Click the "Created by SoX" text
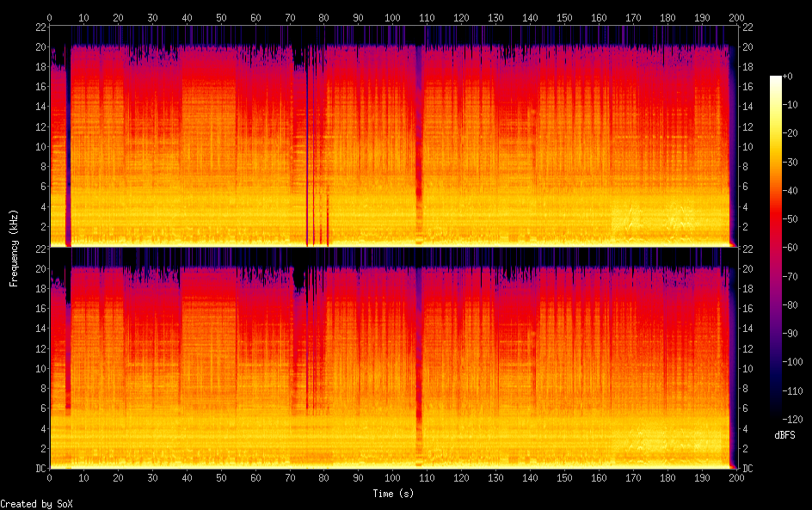812x510 pixels. [x=36, y=504]
